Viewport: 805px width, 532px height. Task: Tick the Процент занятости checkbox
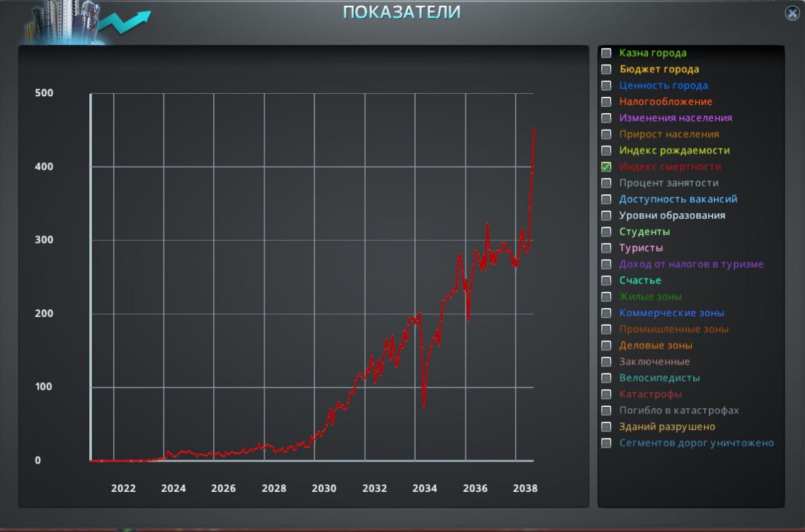[x=606, y=183]
